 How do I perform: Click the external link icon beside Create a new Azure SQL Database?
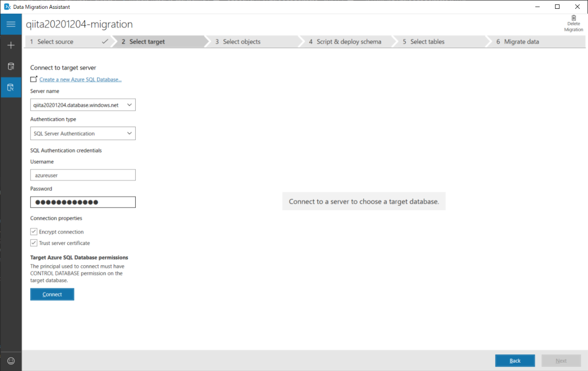(33, 79)
